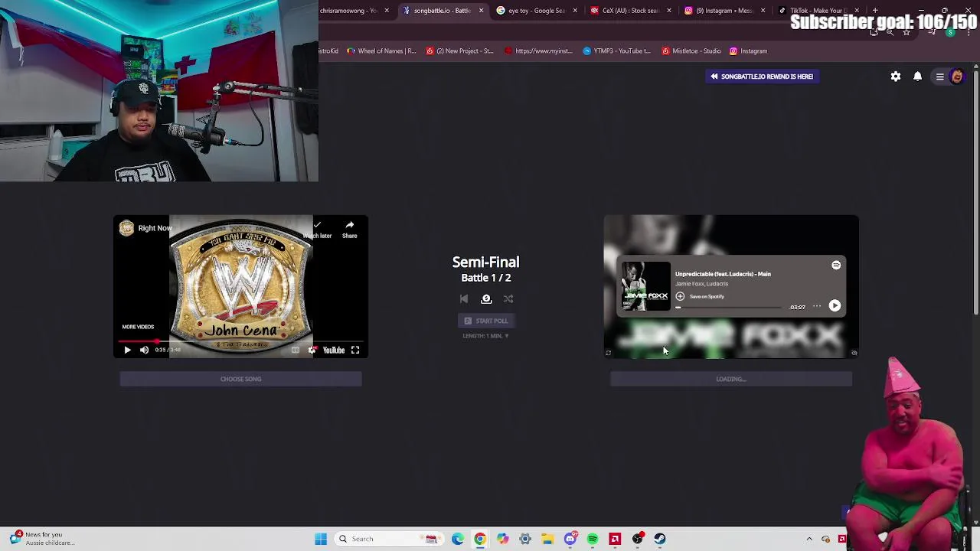
Task: Switch to the chrisramoswong browser tab
Action: pos(348,11)
